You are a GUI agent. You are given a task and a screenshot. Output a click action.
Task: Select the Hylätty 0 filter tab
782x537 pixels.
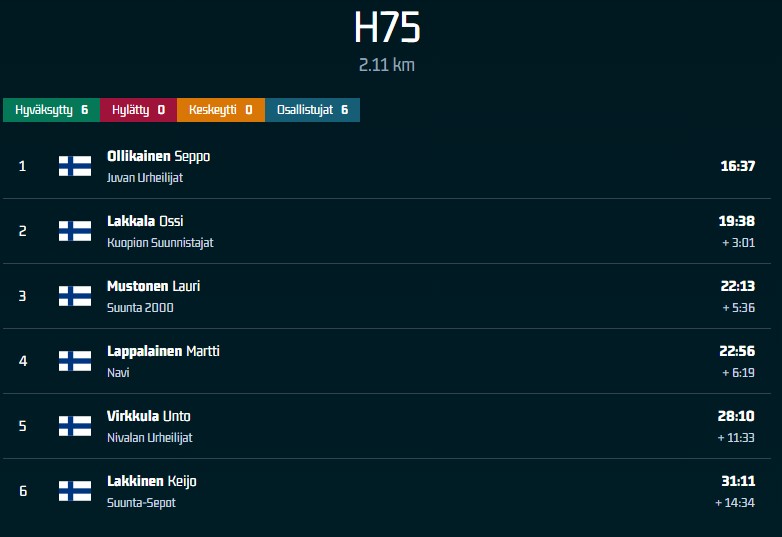point(138,110)
